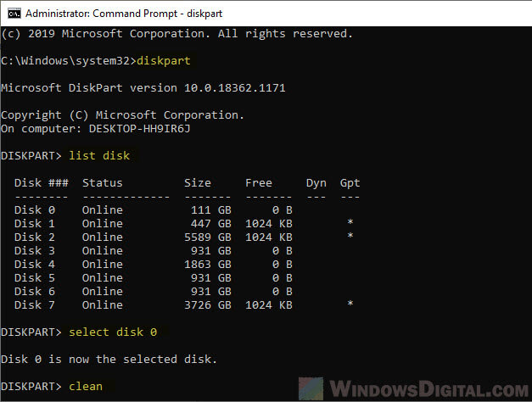This screenshot has width=532, height=402.
Task: Click the '3726 GB' size of Disk 7
Action: coord(208,305)
